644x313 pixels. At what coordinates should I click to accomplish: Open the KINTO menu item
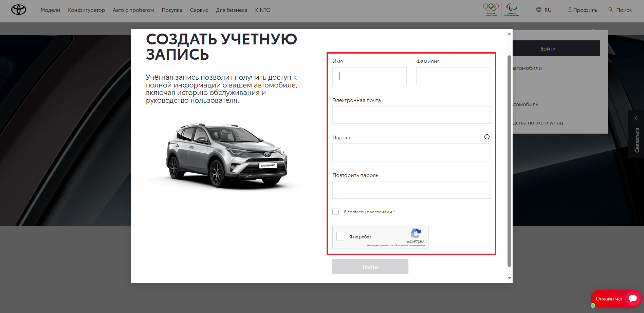click(263, 10)
